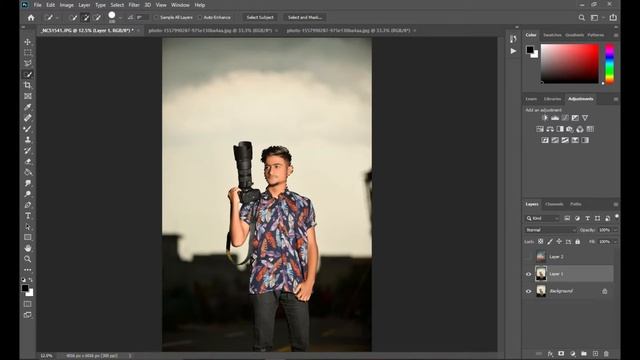Viewport: 640px width, 360px height.
Task: Hide the Background layer eye icon
Action: 529,291
